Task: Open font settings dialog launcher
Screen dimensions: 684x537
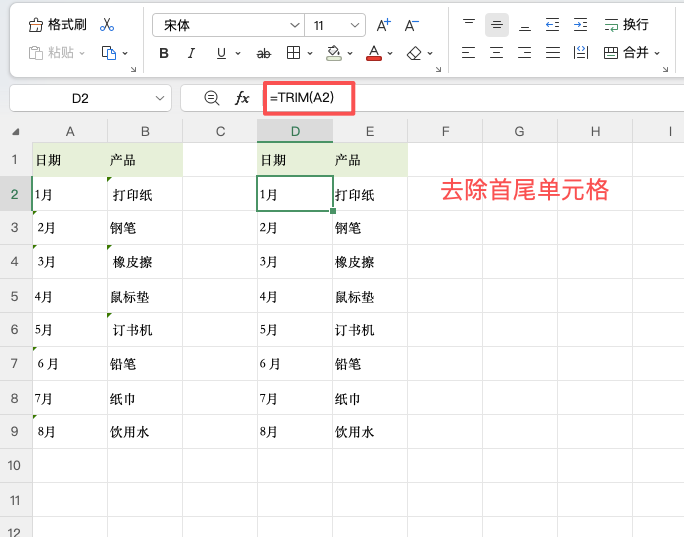Action: point(438,69)
